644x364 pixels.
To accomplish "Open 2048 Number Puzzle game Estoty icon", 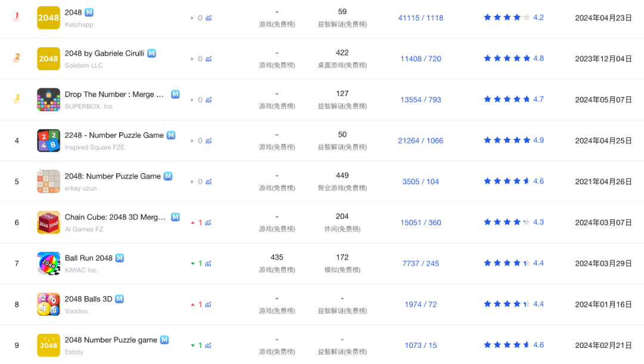I will [48, 345].
